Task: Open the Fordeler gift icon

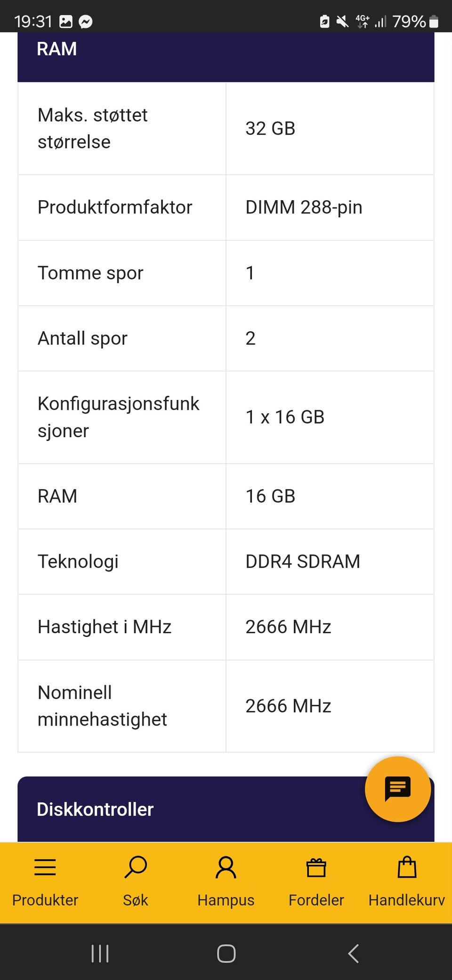Action: point(316,867)
